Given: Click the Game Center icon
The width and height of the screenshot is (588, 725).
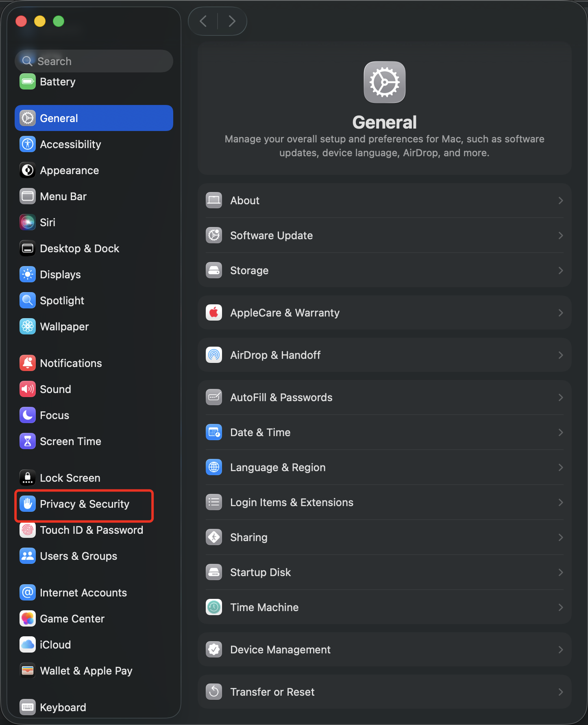Looking at the screenshot, I should [x=28, y=619].
